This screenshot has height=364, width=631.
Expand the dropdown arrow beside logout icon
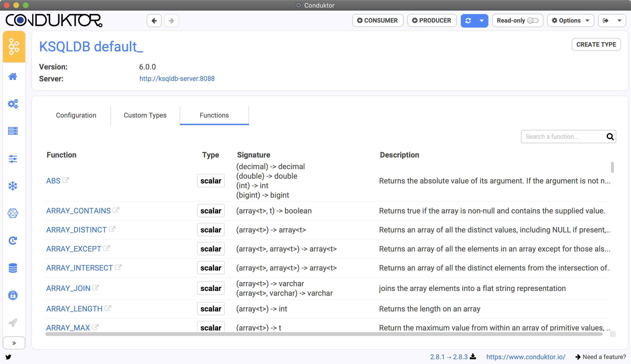(x=620, y=20)
